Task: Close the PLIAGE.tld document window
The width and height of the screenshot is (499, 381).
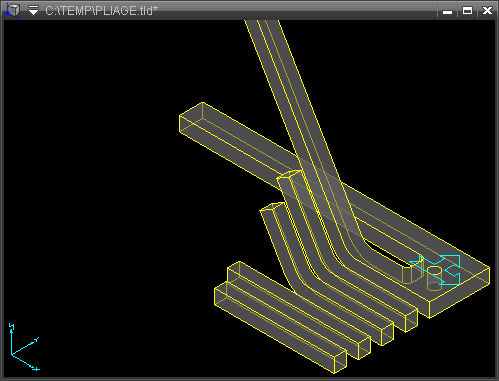Action: [x=487, y=11]
